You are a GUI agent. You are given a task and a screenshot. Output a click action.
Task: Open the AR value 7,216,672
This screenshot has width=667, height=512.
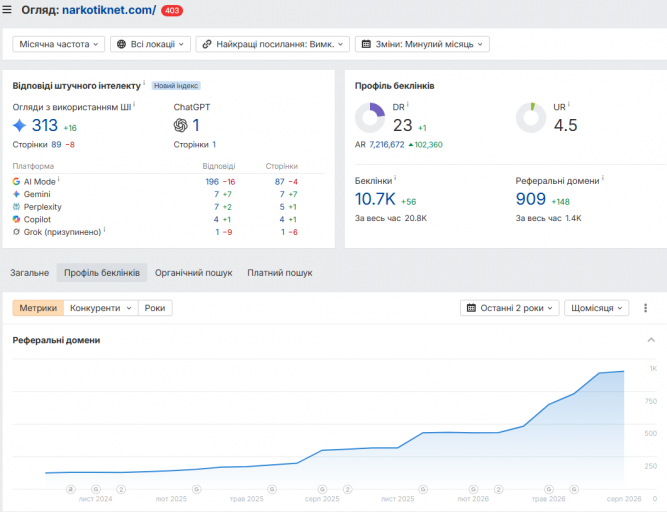pos(387,145)
